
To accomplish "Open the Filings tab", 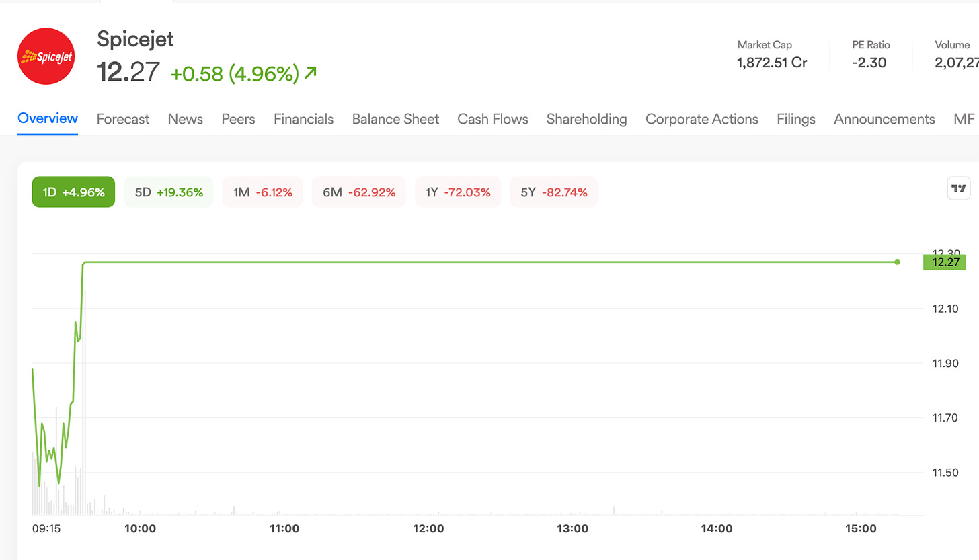I will [796, 119].
